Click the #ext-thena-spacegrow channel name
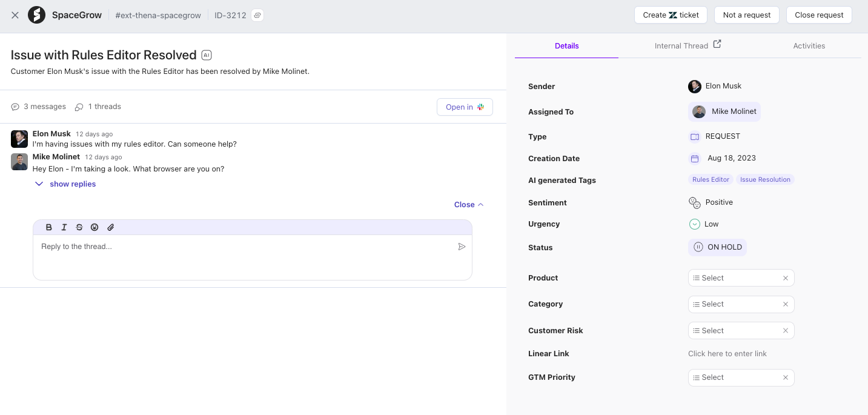 pos(158,15)
